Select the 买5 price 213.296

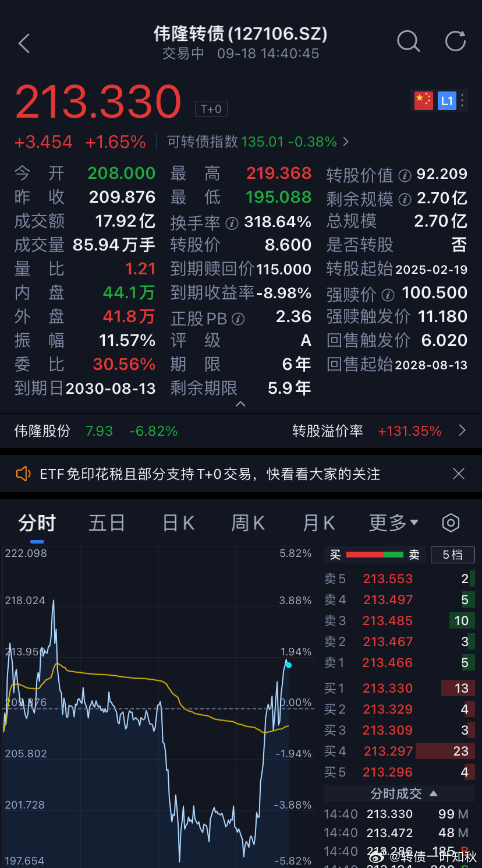click(388, 772)
